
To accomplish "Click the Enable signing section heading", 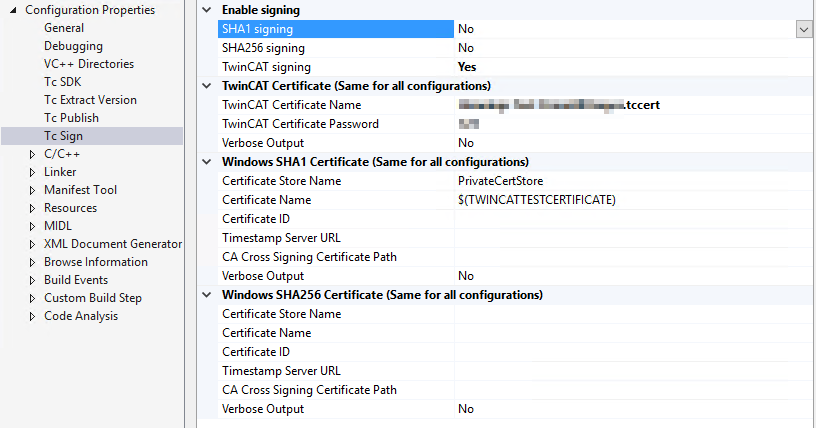I will [x=261, y=10].
